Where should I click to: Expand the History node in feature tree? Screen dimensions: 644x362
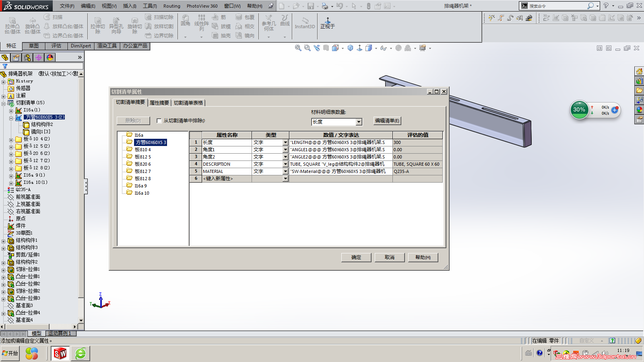(4, 82)
